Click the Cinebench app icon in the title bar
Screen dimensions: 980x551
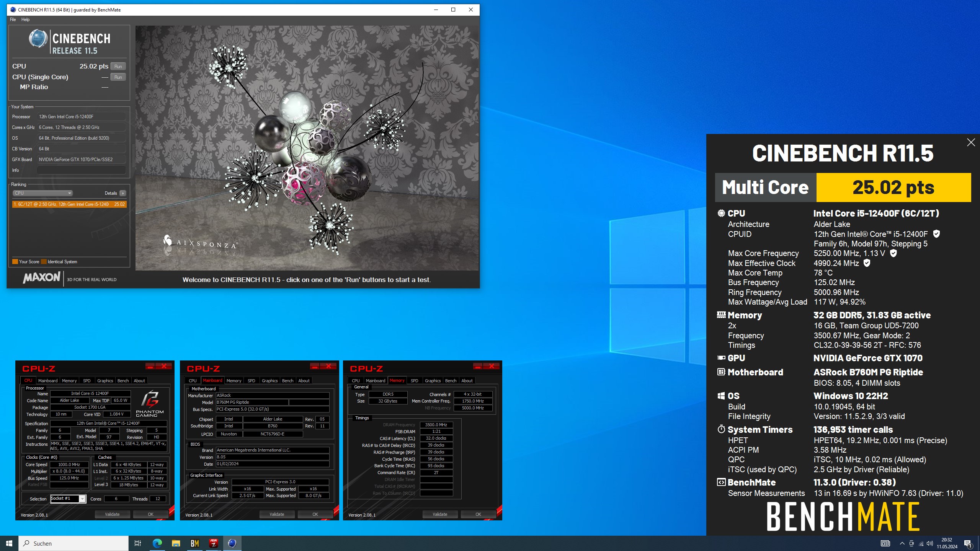tap(13, 10)
